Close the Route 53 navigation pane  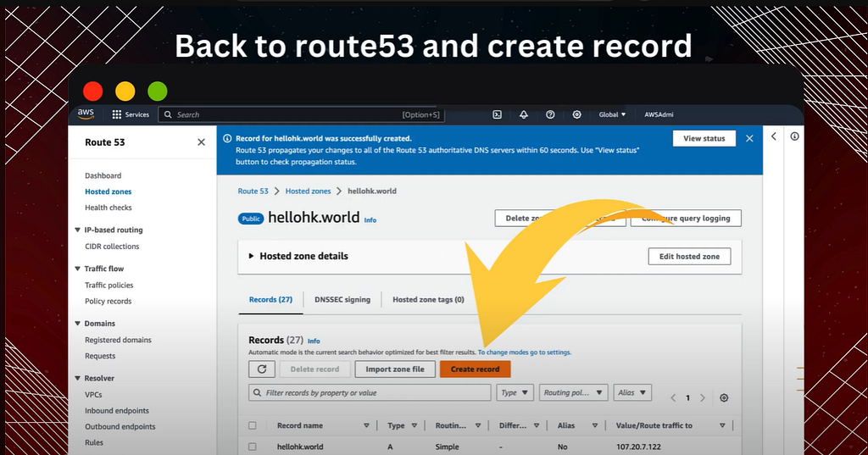pyautogui.click(x=202, y=142)
